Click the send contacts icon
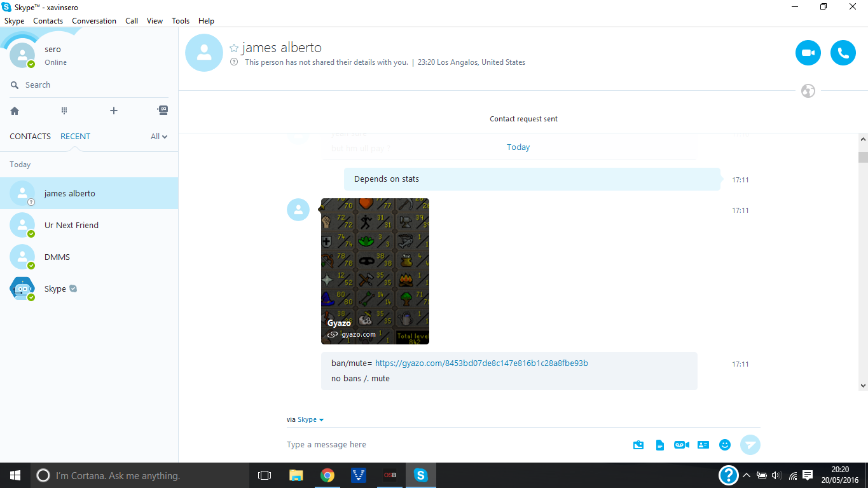The height and width of the screenshot is (488, 868). click(703, 445)
